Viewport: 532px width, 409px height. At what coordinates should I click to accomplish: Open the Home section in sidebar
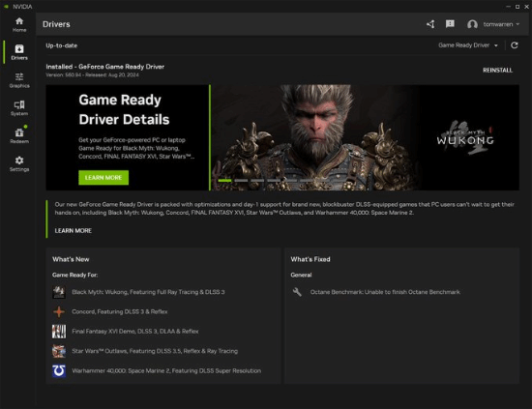19,25
